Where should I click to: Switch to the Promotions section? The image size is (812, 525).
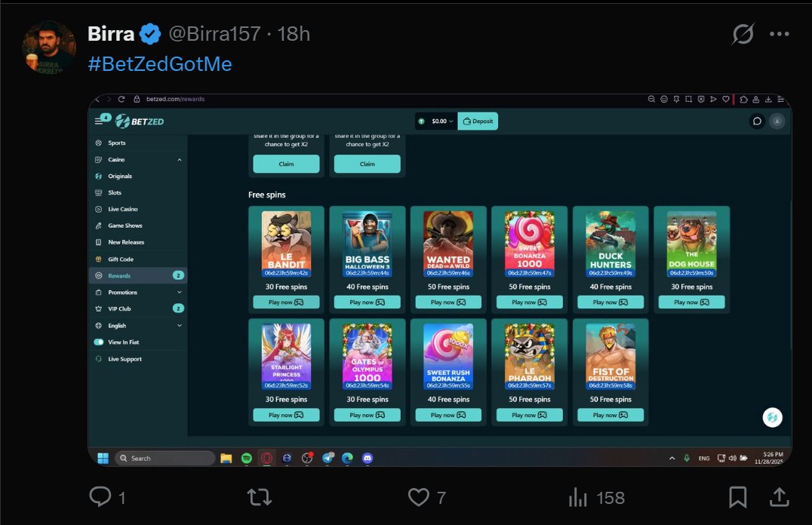coord(121,292)
